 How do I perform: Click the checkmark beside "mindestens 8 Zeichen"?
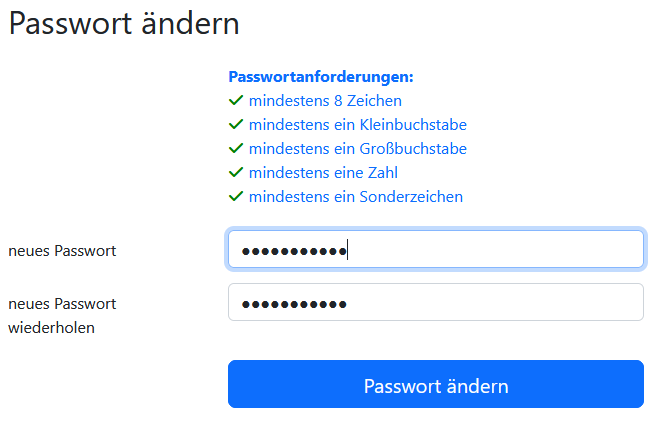[236, 101]
